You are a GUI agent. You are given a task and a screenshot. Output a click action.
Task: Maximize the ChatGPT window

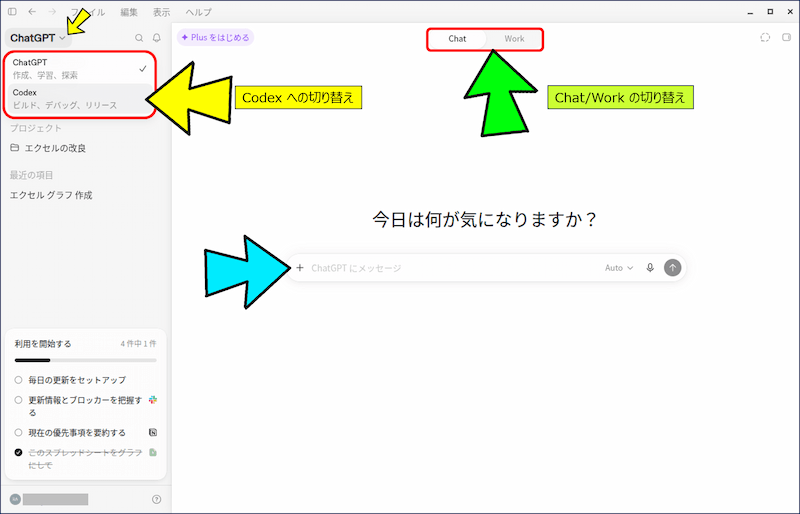pos(770,12)
